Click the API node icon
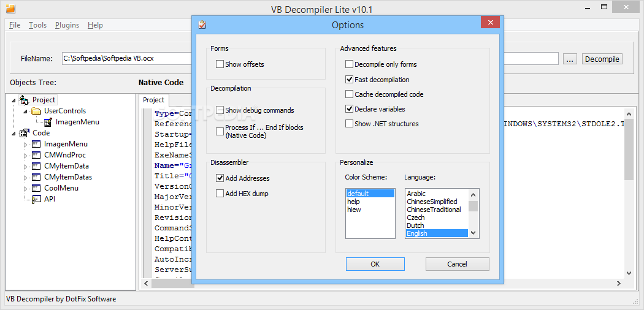644x310 pixels. click(36, 199)
